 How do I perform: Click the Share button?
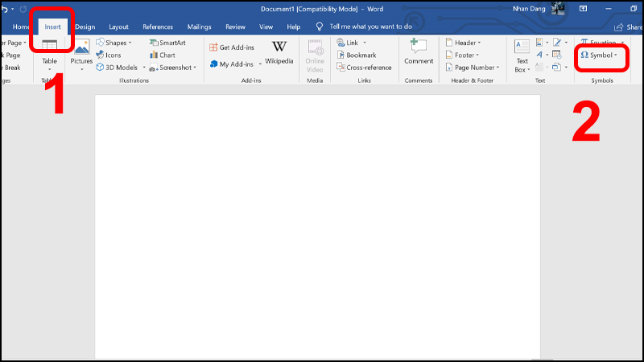628,27
